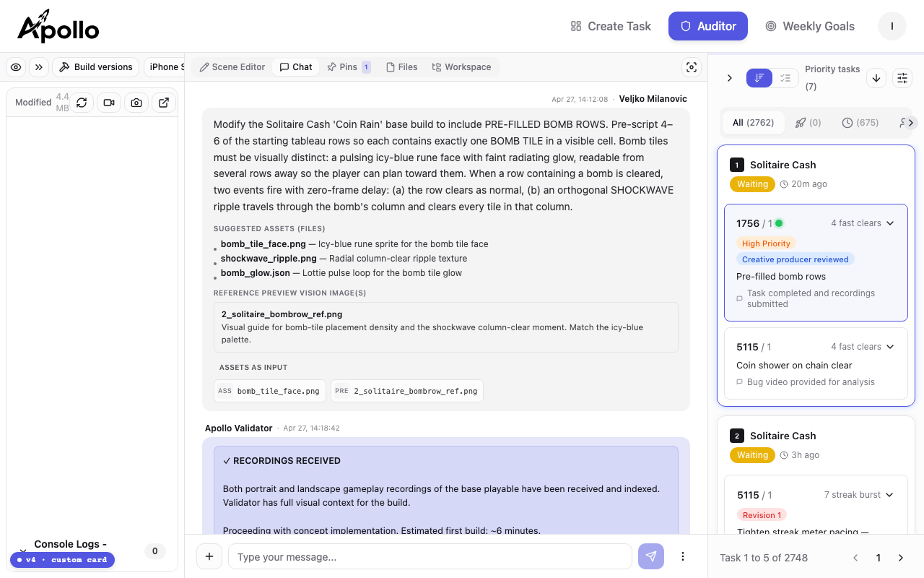Screen dimensions: 924x578
Task: Click the v4 custom card badge
Action: [62, 560]
